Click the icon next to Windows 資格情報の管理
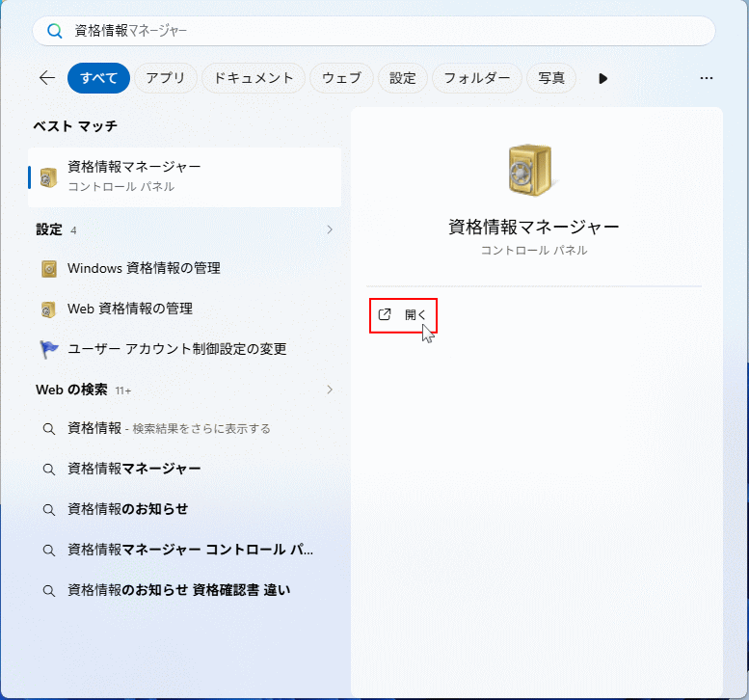749x700 pixels. pyautogui.click(x=49, y=269)
